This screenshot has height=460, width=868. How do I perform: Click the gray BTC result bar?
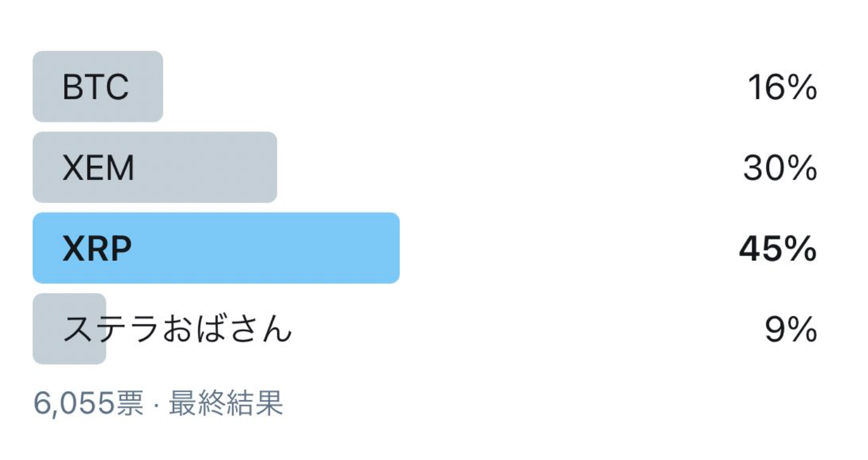click(x=98, y=87)
